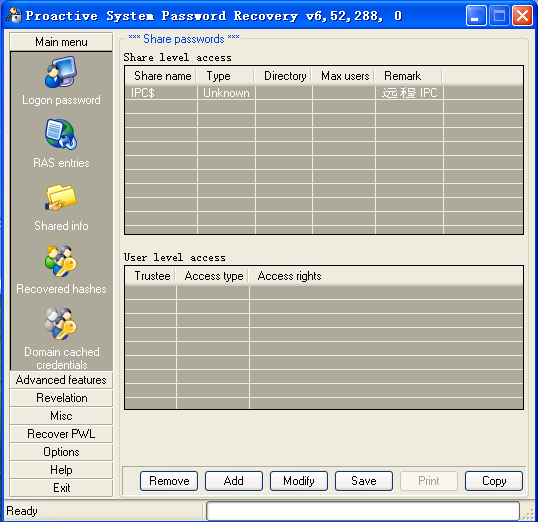Viewport: 538px width, 522px height.
Task: Minimize the Proactive System Password Recovery window
Action: [x=476, y=15]
